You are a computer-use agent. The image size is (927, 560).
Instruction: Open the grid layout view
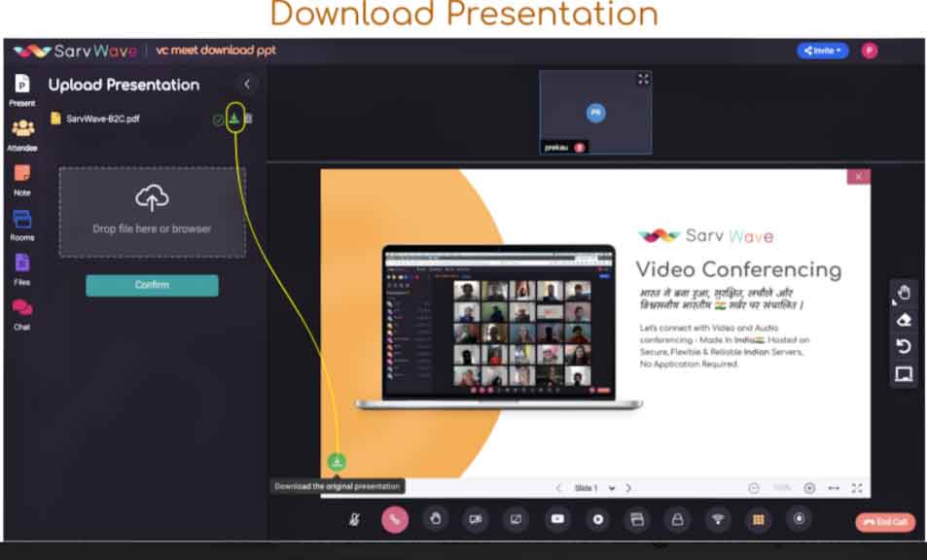[759, 519]
